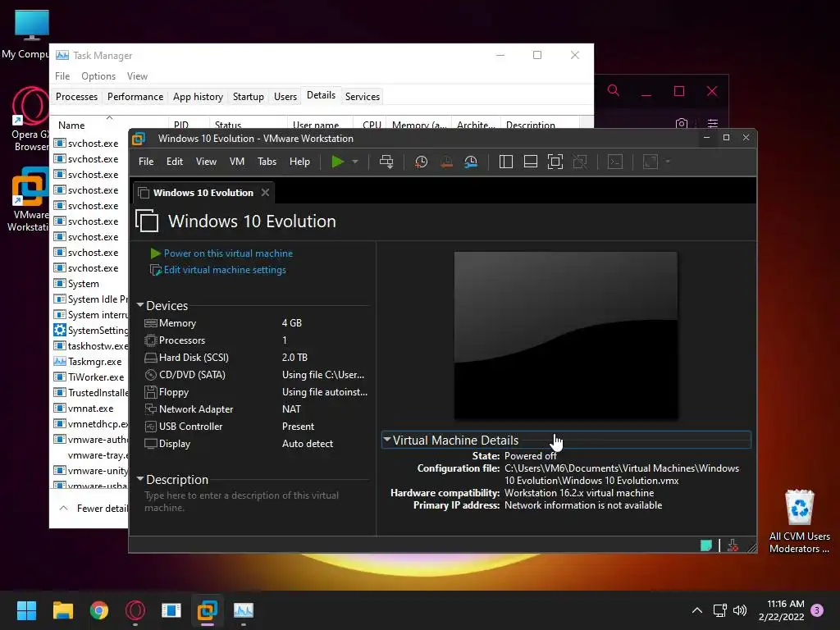This screenshot has height=630, width=840.
Task: Open the Help menu in VMware
Action: pyautogui.click(x=300, y=162)
